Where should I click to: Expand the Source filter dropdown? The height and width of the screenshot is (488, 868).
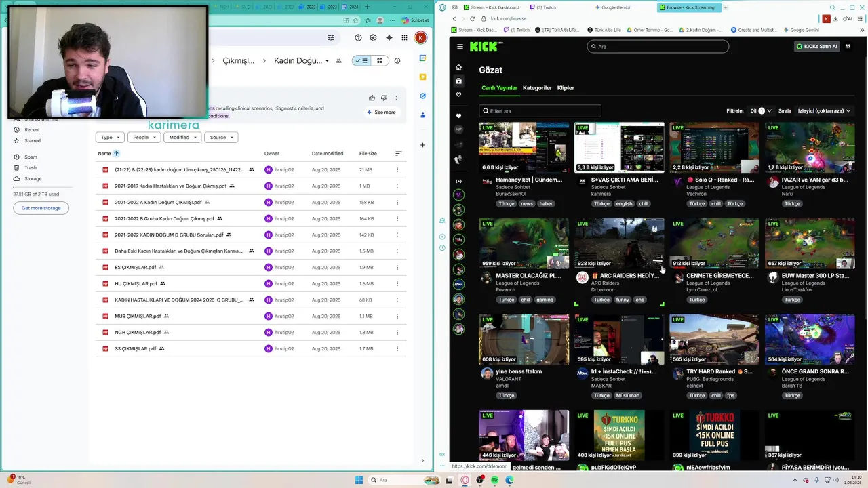[221, 137]
